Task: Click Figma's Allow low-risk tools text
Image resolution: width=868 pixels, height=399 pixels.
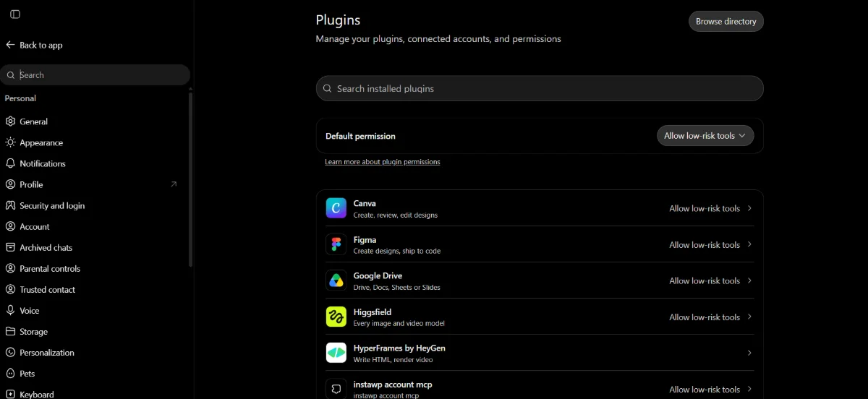Action: 705,244
